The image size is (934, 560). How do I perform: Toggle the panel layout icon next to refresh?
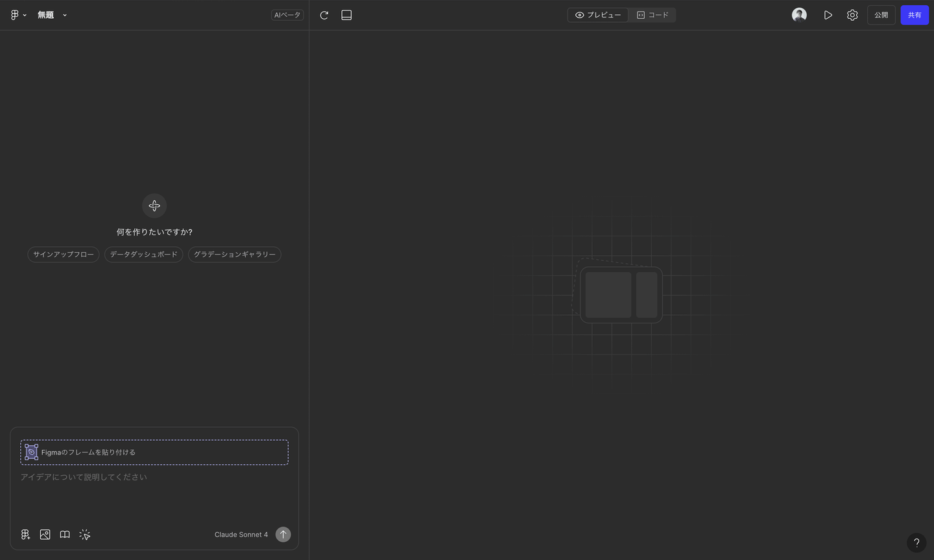(346, 15)
